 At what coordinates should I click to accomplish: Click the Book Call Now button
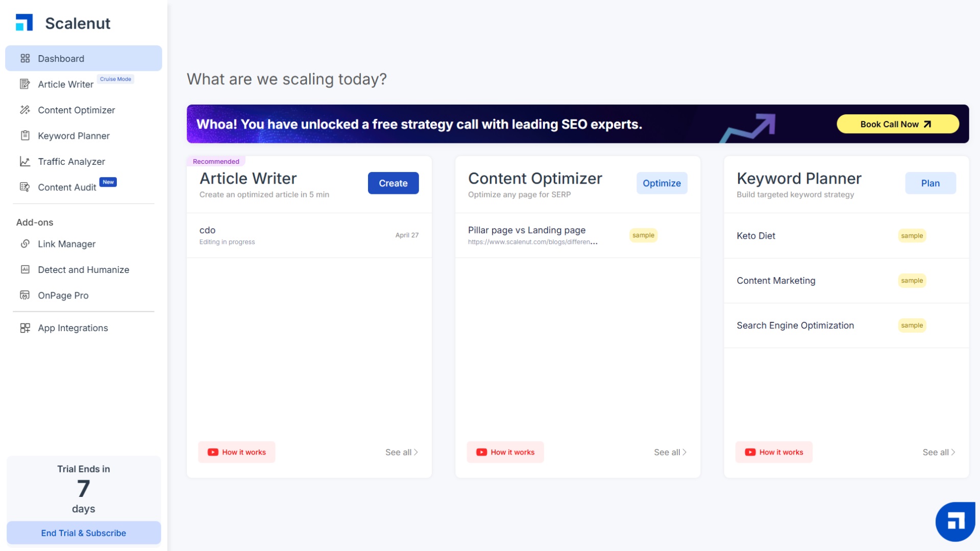point(897,124)
